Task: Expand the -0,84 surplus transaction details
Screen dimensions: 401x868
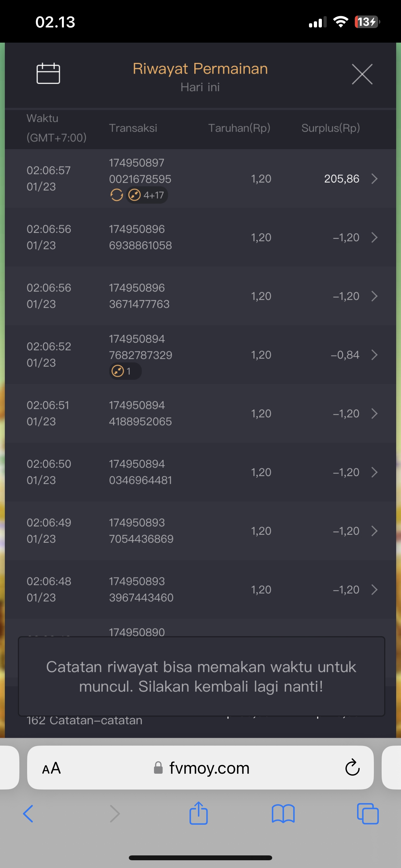Action: 374,355
